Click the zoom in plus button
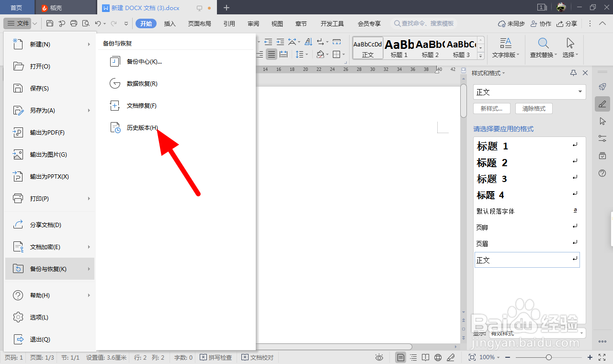 coord(590,357)
